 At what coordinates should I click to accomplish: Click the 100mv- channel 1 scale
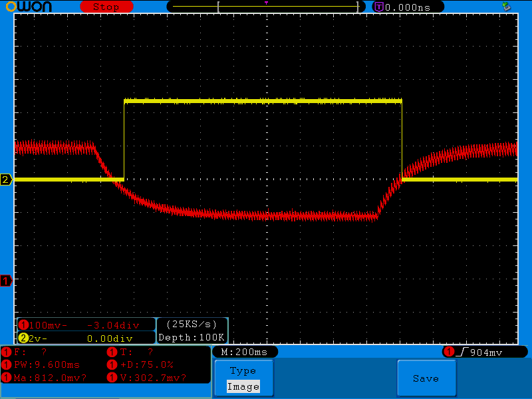48,325
